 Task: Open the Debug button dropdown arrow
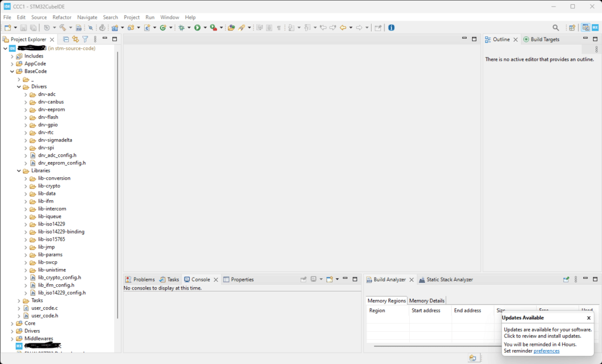tap(189, 28)
